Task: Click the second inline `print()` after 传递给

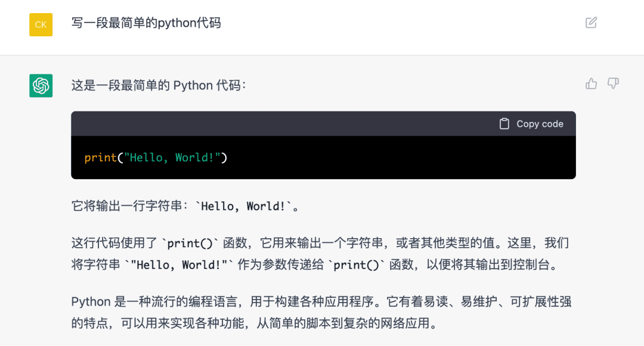Action: [357, 265]
